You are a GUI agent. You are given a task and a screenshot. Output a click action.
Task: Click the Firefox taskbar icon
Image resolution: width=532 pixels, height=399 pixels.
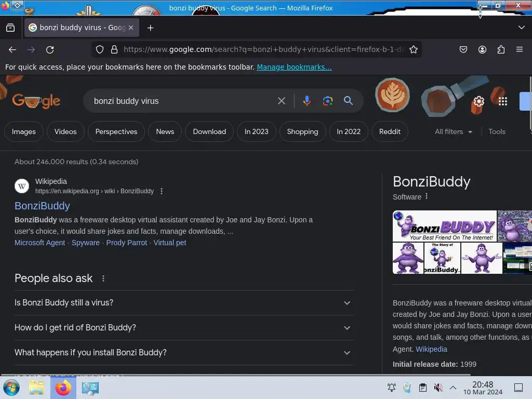pos(63,388)
